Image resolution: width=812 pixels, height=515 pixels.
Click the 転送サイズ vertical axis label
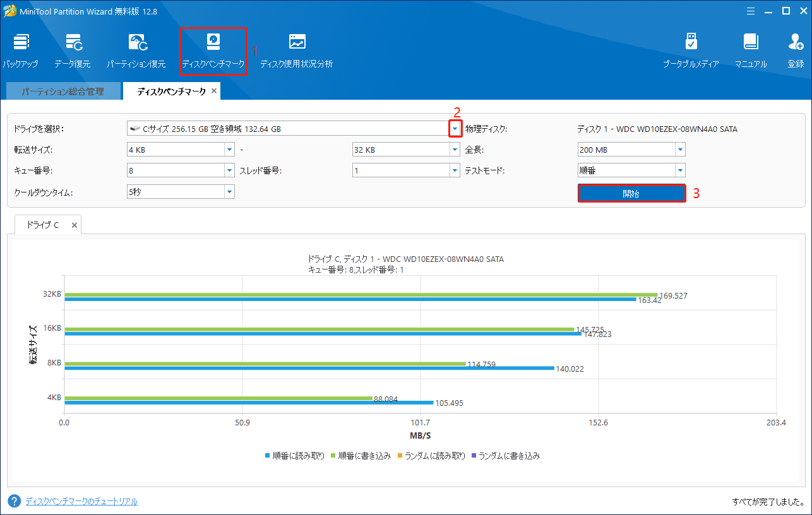32,345
